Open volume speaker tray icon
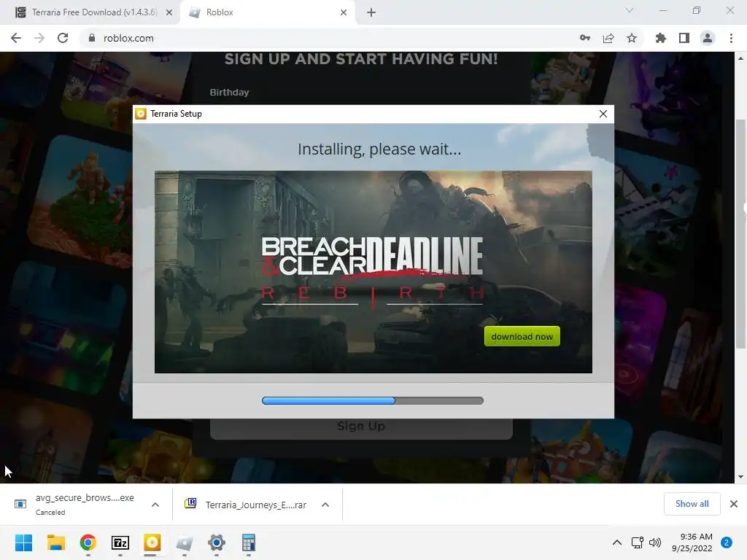 coord(655,542)
